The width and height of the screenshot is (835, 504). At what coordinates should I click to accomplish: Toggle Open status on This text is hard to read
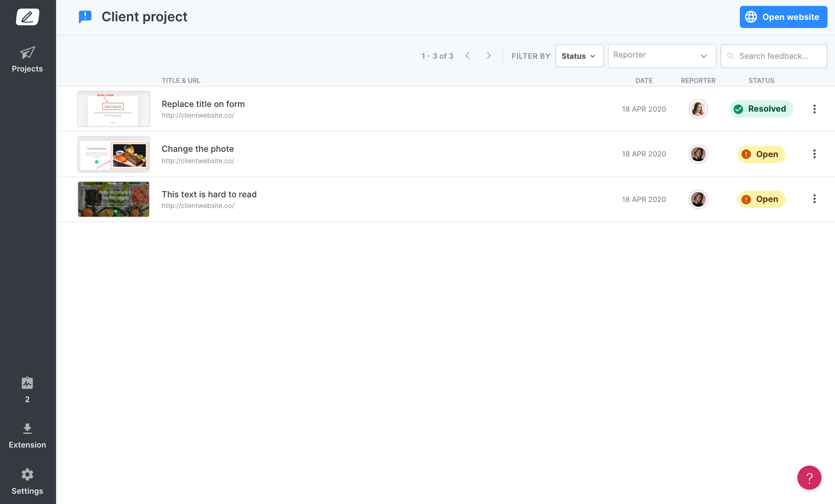tap(761, 199)
